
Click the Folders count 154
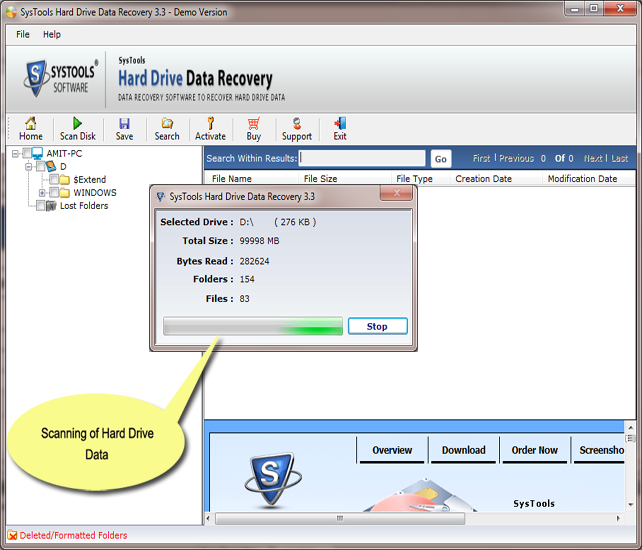tap(247, 279)
